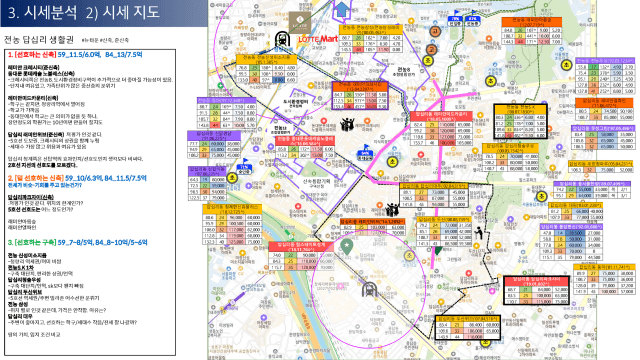Click the '전농 답십리 생활권' subtitle
The width and height of the screenshot is (640, 360).
tap(39, 40)
